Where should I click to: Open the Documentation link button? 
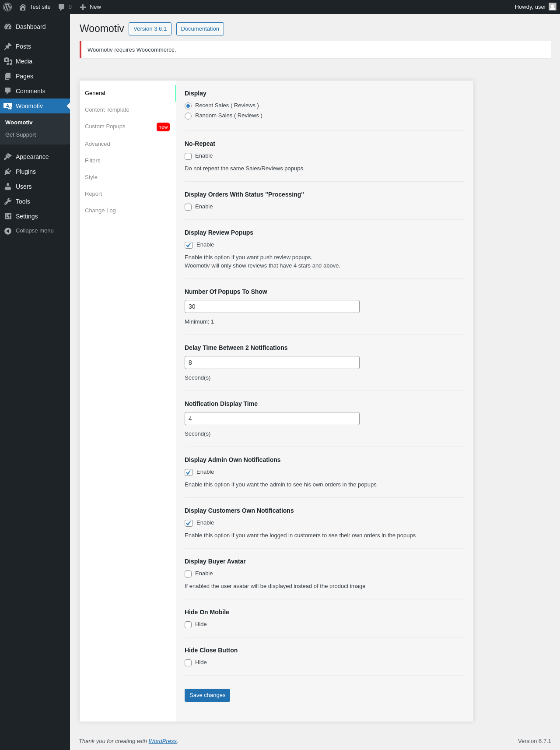200,29
